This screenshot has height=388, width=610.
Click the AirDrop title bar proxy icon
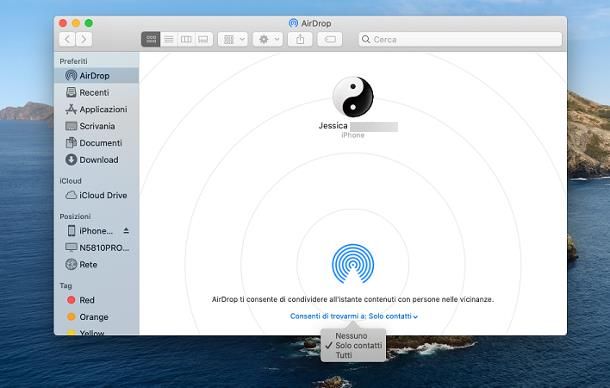tap(293, 23)
